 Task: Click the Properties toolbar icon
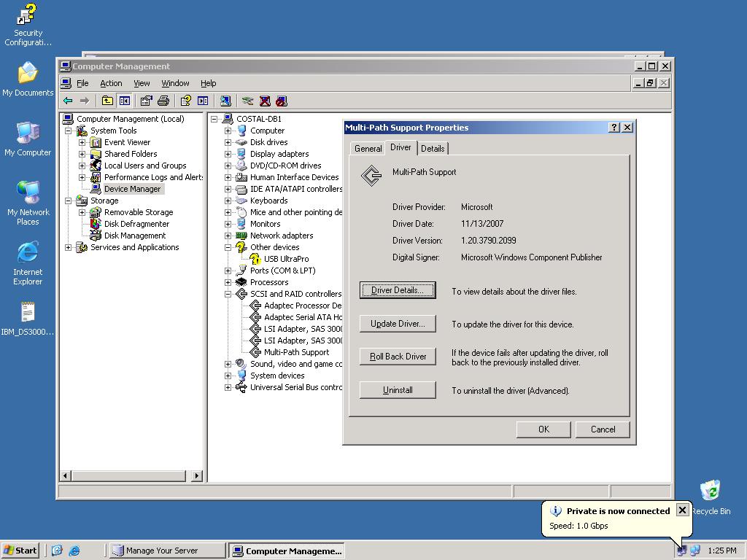tap(146, 101)
